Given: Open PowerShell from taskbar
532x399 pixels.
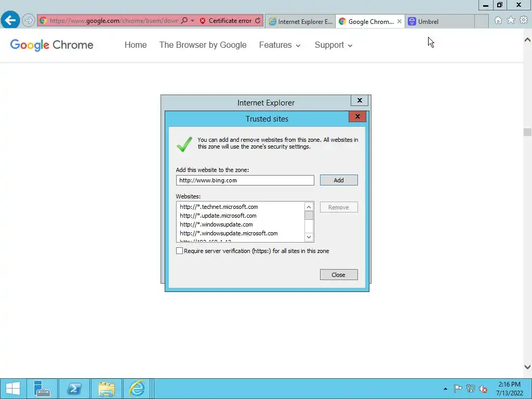Looking at the screenshot, I should coord(74,389).
